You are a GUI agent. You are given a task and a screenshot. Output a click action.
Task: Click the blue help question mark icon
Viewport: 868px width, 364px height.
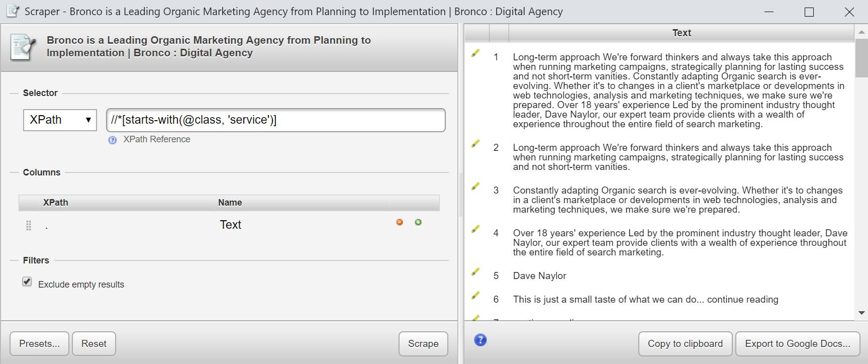pos(480,340)
